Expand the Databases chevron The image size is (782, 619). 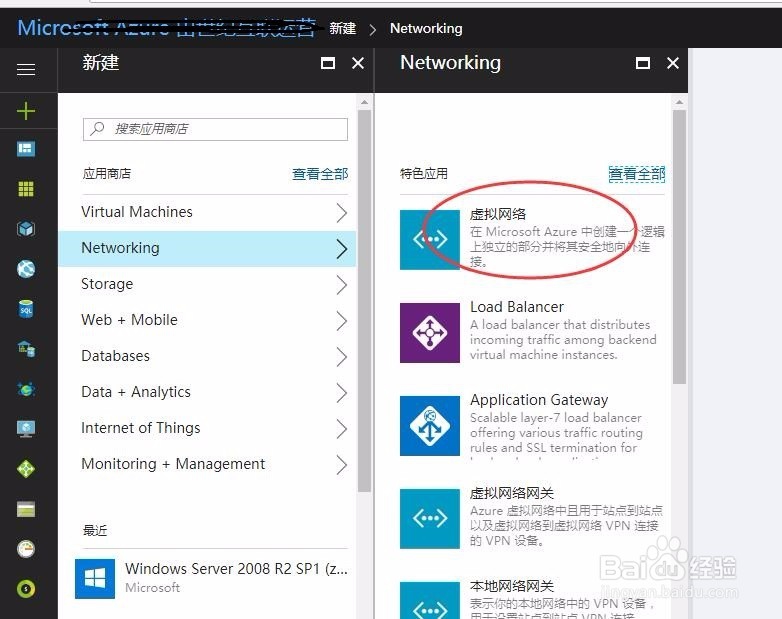pos(342,357)
